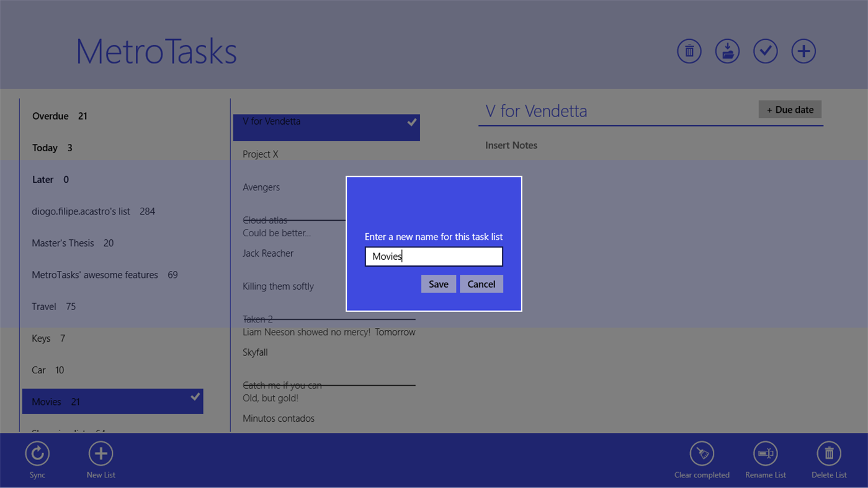Create a list with the New List icon

(x=101, y=453)
